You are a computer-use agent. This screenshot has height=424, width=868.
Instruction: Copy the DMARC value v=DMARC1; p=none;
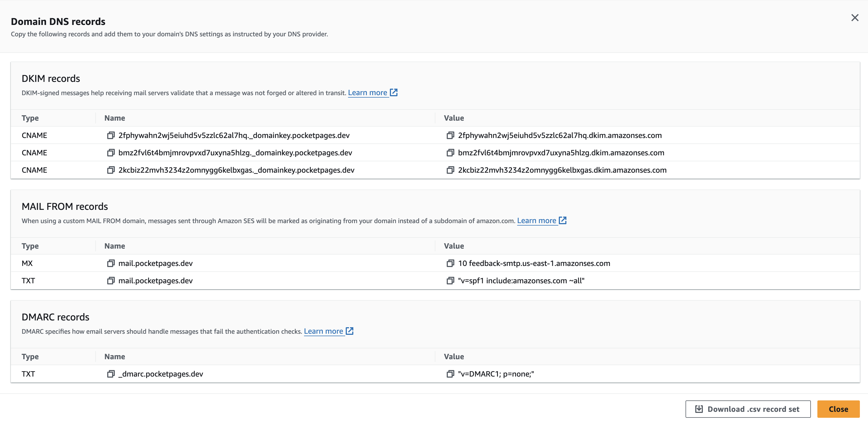pyautogui.click(x=451, y=374)
